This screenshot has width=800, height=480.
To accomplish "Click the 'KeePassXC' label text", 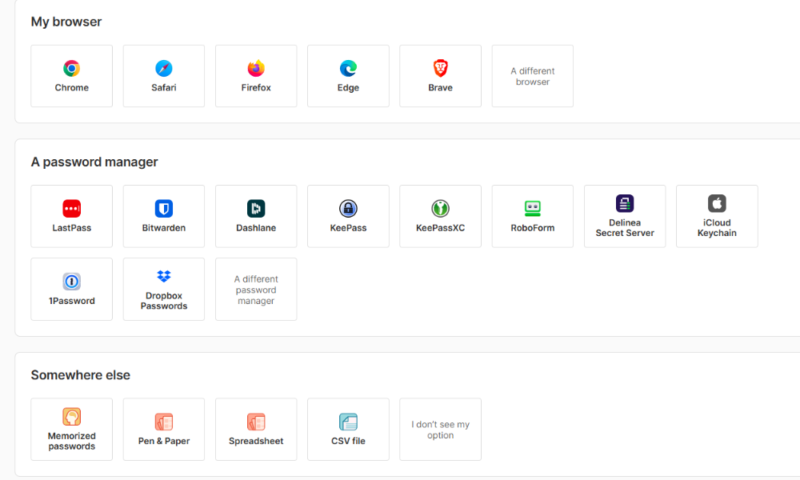I will [440, 228].
